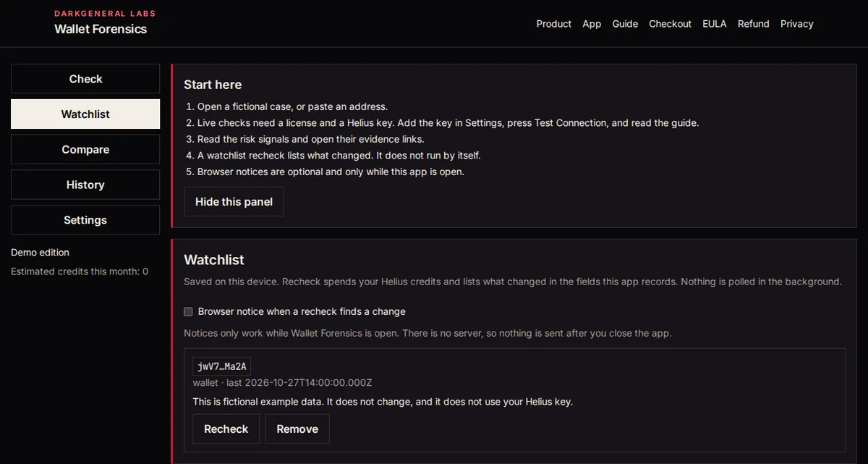The image size is (868, 464).
Task: Click the 'Start here' heading
Action: [x=213, y=85]
